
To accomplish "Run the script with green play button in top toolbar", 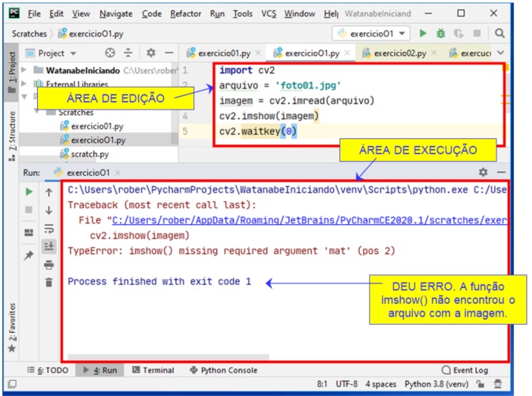I will 423,34.
